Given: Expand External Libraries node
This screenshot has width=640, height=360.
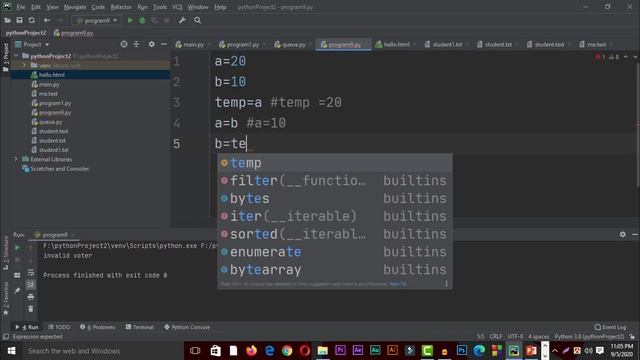Looking at the screenshot, I should pos(16,159).
